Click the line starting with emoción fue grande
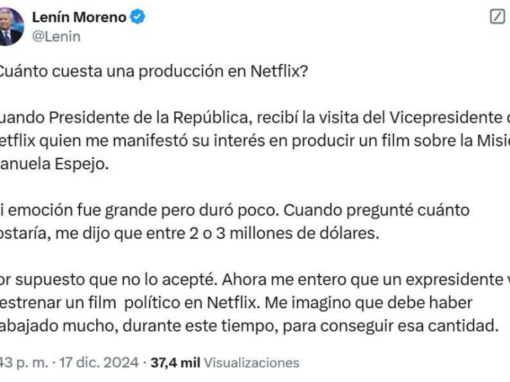The width and height of the screenshot is (510, 382). click(x=235, y=210)
